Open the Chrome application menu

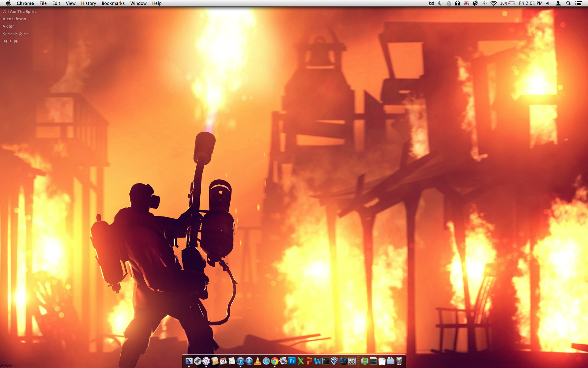click(25, 3)
